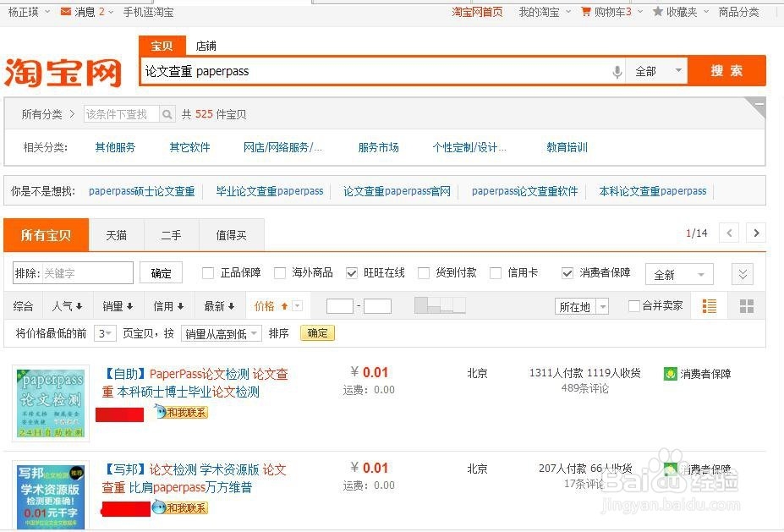Click price distribution histogram bar
This screenshot has width=784, height=532.
[x=440, y=305]
